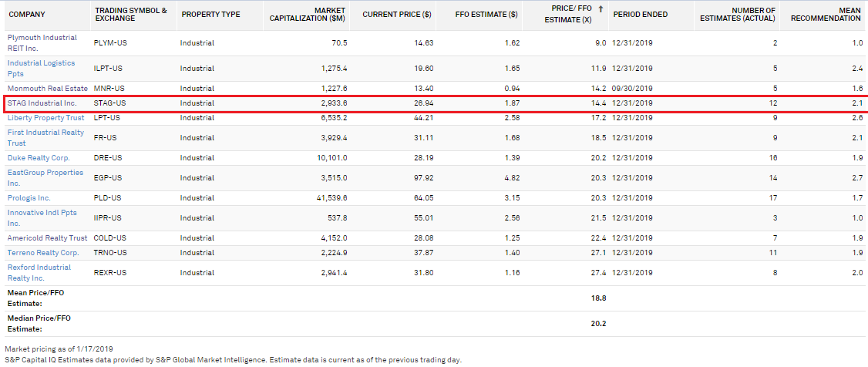Select the DRE-US ticker cell

pyautogui.click(x=108, y=158)
